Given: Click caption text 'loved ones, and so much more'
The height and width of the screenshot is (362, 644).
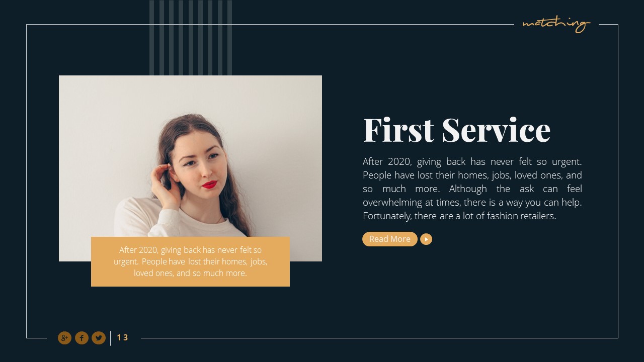Looking at the screenshot, I should [x=190, y=274].
